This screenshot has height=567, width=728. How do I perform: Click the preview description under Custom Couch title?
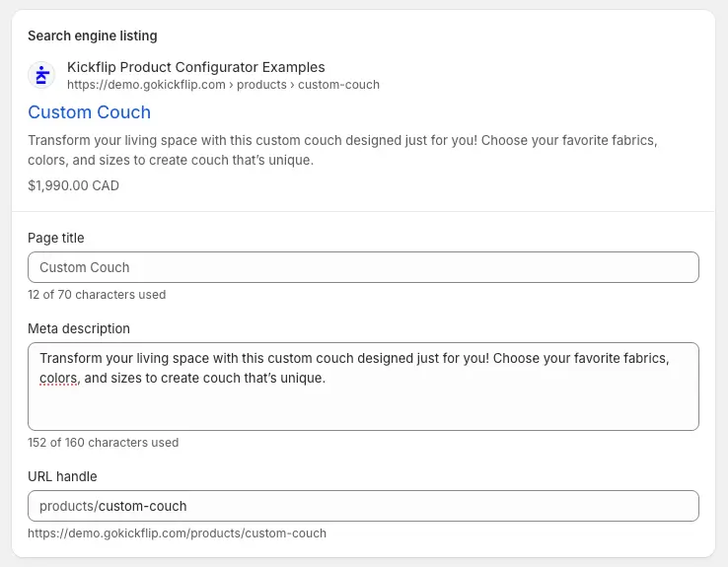click(342, 150)
